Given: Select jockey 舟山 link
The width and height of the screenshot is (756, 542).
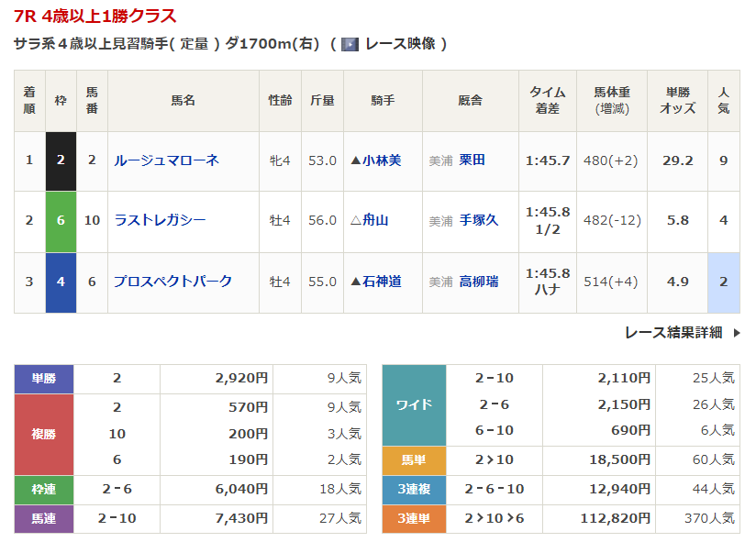Looking at the screenshot, I should pos(375,220).
